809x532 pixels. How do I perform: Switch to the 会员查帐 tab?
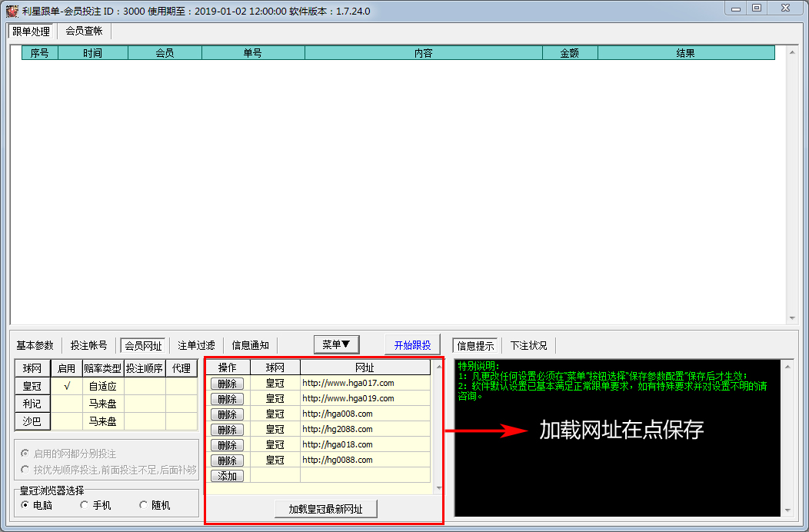click(x=84, y=31)
